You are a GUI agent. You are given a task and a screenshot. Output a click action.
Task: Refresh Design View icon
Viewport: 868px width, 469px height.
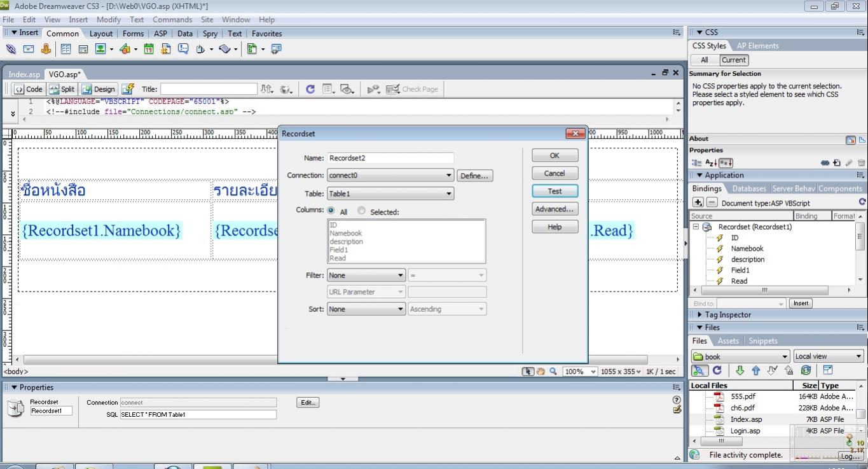[310, 89]
